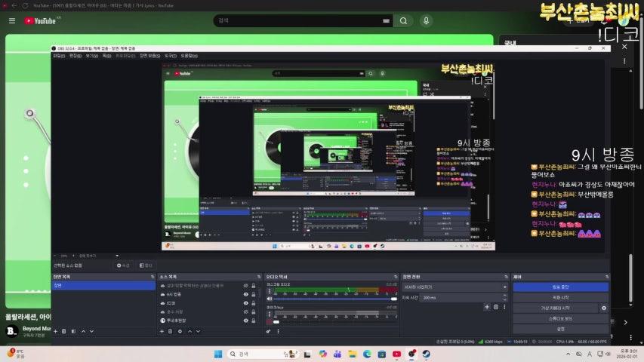Image resolution: width=644 pixels, height=362 pixels.
Task: Open on-screen keyboard icon in YouTube search
Action: point(386,20)
